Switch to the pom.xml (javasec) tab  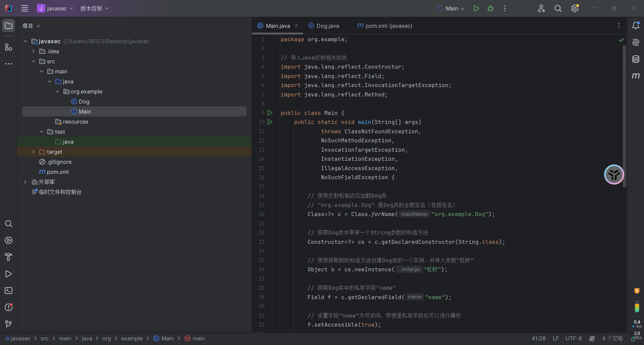tap(385, 26)
